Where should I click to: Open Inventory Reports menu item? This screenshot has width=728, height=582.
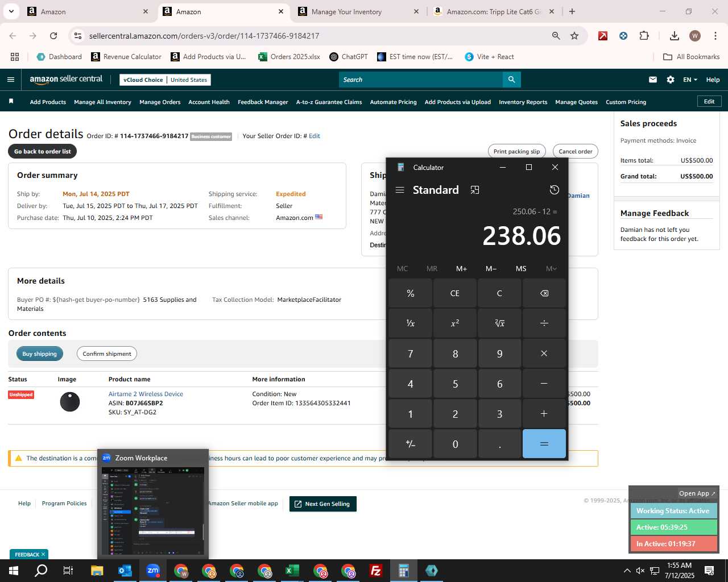(523, 102)
